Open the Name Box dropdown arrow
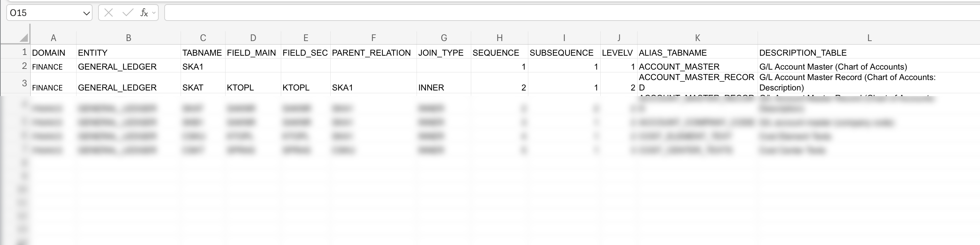Image resolution: width=980 pixels, height=245 pixels. click(86, 13)
